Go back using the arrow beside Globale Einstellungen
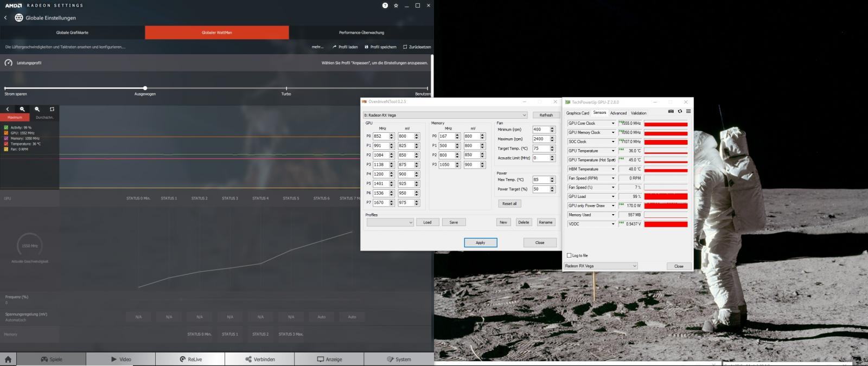Image resolution: width=868 pixels, height=366 pixels. pos(5,18)
